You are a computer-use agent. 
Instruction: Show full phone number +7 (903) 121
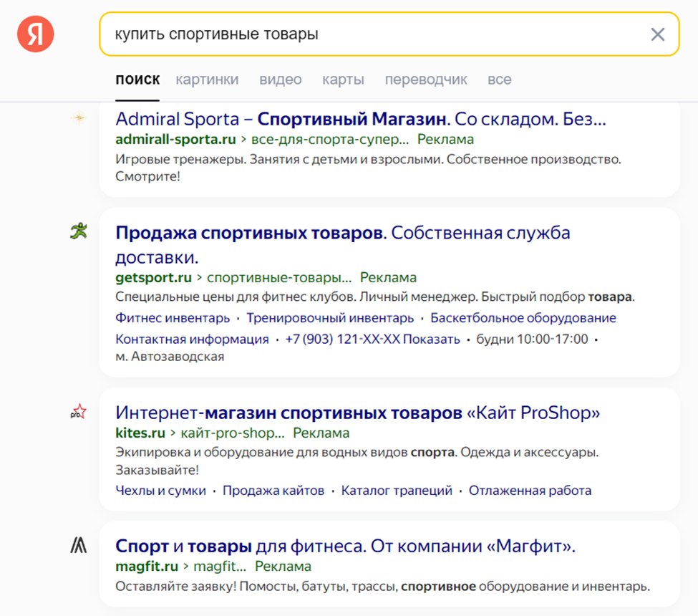tap(372, 339)
